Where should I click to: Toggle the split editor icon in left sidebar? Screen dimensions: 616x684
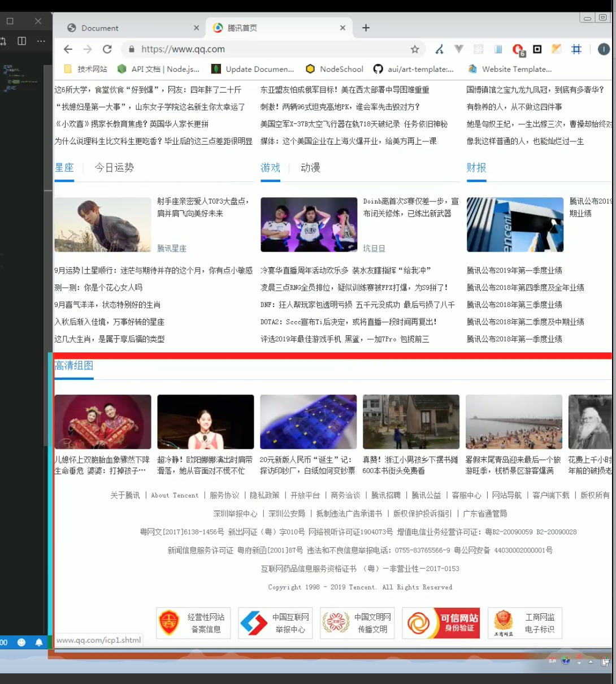(21, 41)
